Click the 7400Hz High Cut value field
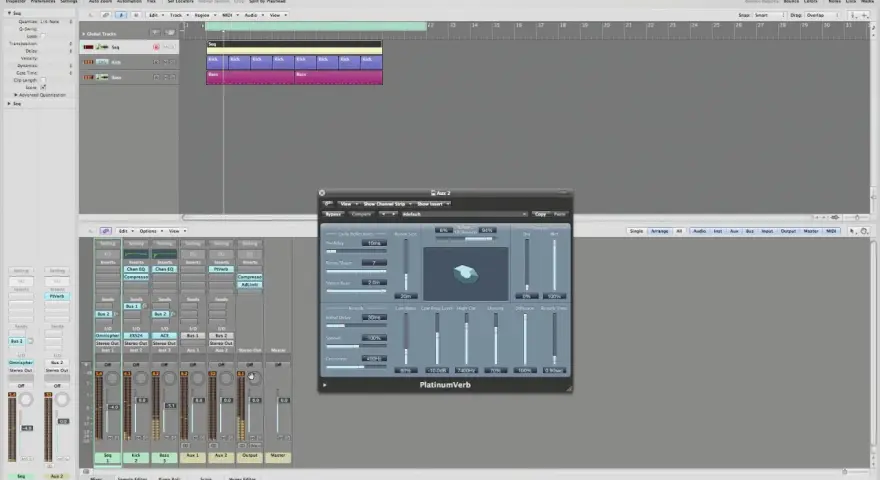This screenshot has height=480, width=880. tap(466, 371)
